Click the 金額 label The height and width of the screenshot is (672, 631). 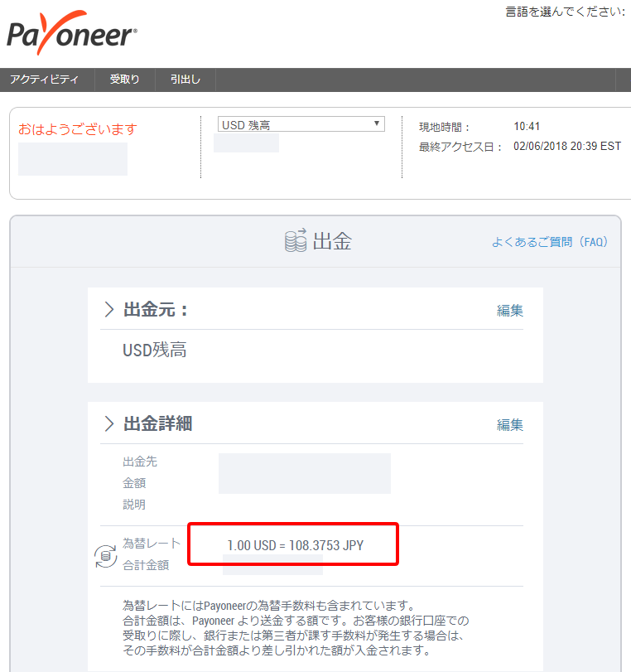click(x=134, y=483)
